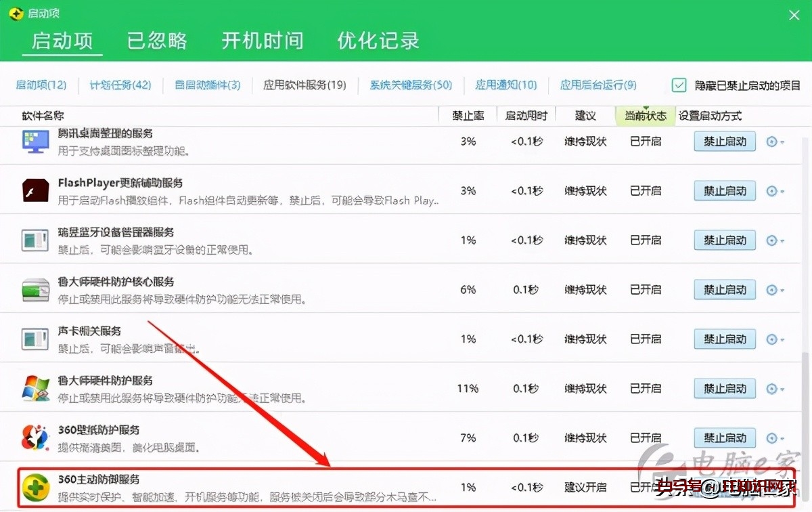The width and height of the screenshot is (812, 512).
Task: Open the gear dropdown for 声卡相关服务
Action: pyautogui.click(x=773, y=339)
